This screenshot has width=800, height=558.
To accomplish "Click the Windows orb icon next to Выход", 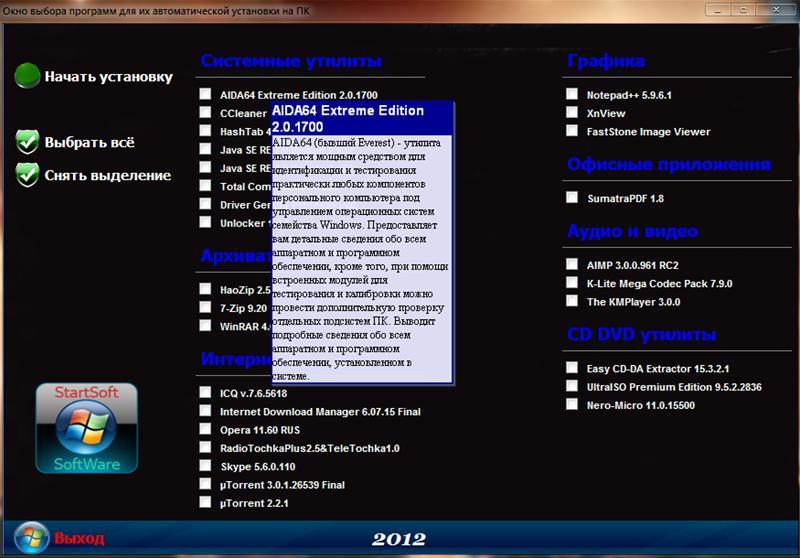I will pos(31,537).
